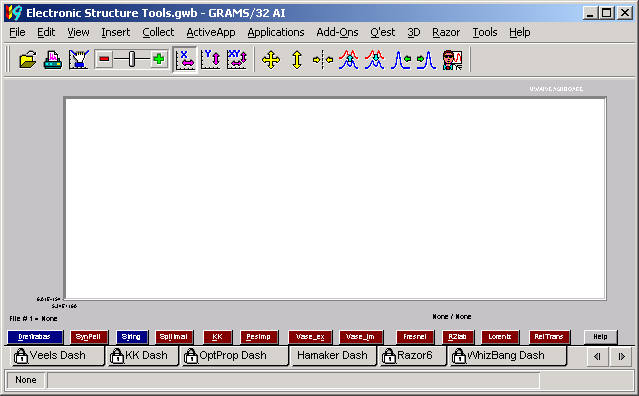
Task: Click the Fresnel button
Action: click(x=415, y=337)
